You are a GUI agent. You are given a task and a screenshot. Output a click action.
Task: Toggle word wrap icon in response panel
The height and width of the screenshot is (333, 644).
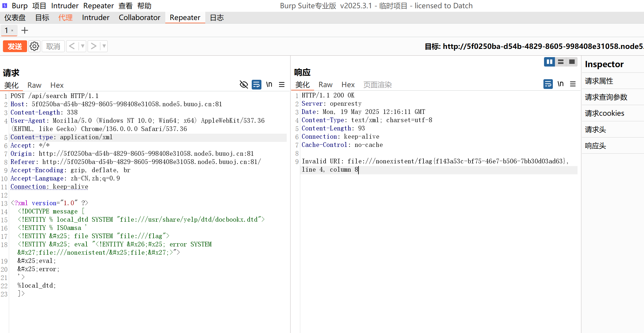548,84
